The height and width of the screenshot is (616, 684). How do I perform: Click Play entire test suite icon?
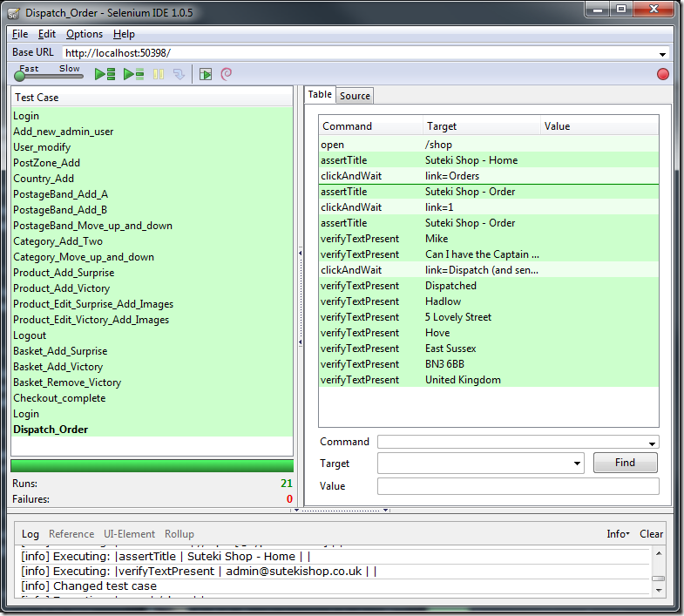coord(105,75)
